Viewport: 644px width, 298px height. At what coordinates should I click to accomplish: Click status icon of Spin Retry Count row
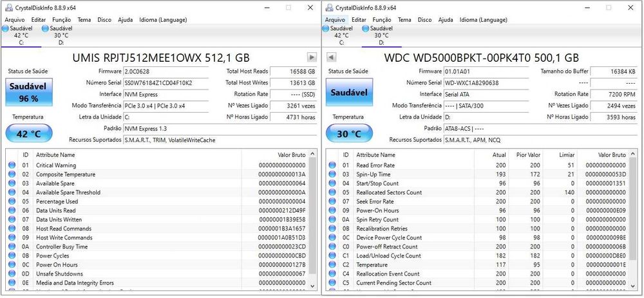pyautogui.click(x=332, y=219)
